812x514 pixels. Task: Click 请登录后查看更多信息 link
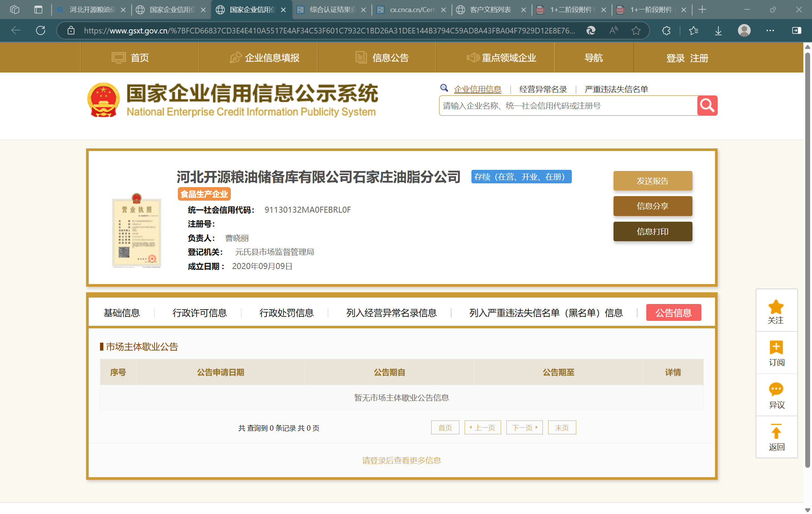(x=401, y=460)
